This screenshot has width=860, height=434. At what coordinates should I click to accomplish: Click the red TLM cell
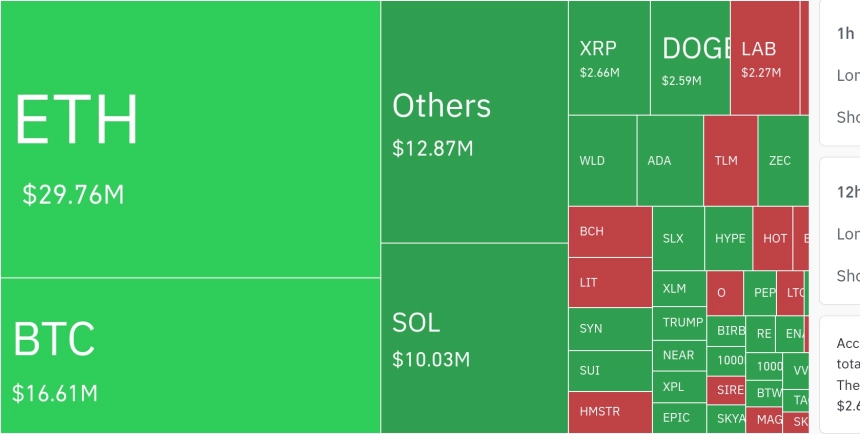tap(731, 160)
